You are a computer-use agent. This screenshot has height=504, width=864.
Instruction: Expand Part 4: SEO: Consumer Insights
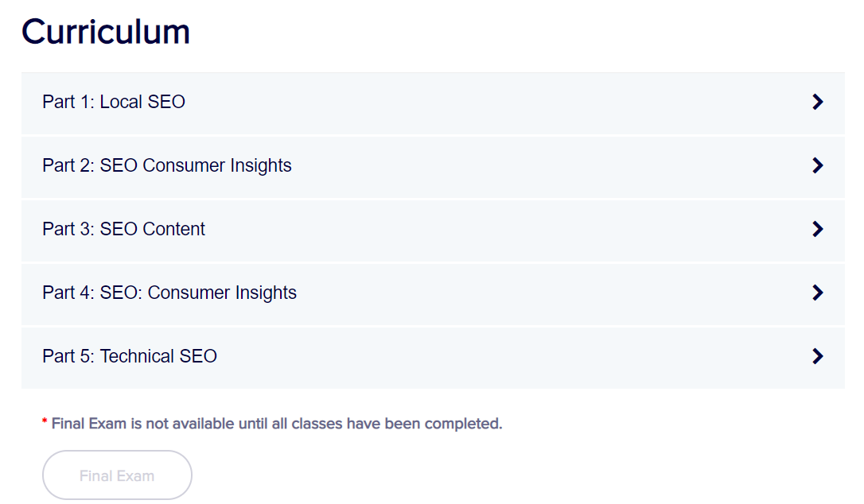tap(432, 293)
